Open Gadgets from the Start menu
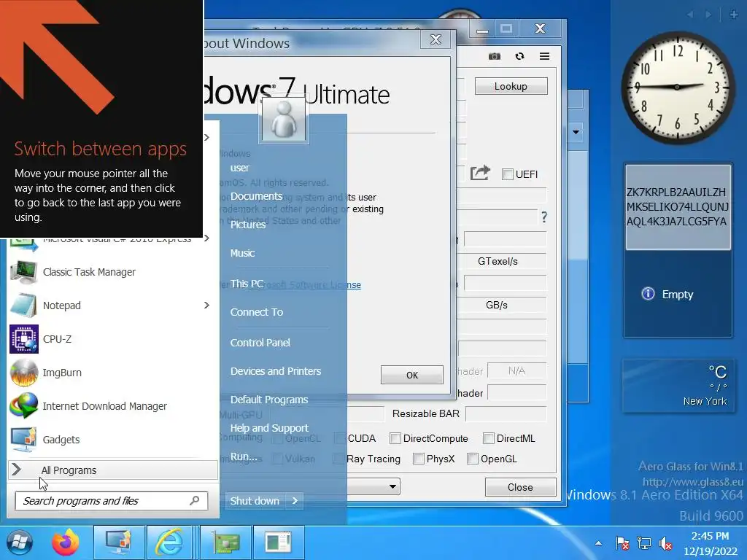The image size is (747, 560). [x=61, y=440]
